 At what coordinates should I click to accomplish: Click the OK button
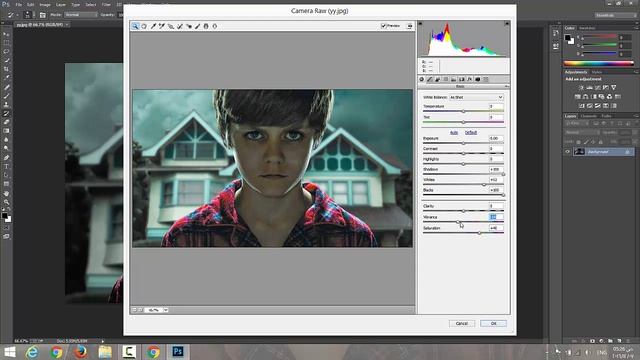tap(493, 323)
